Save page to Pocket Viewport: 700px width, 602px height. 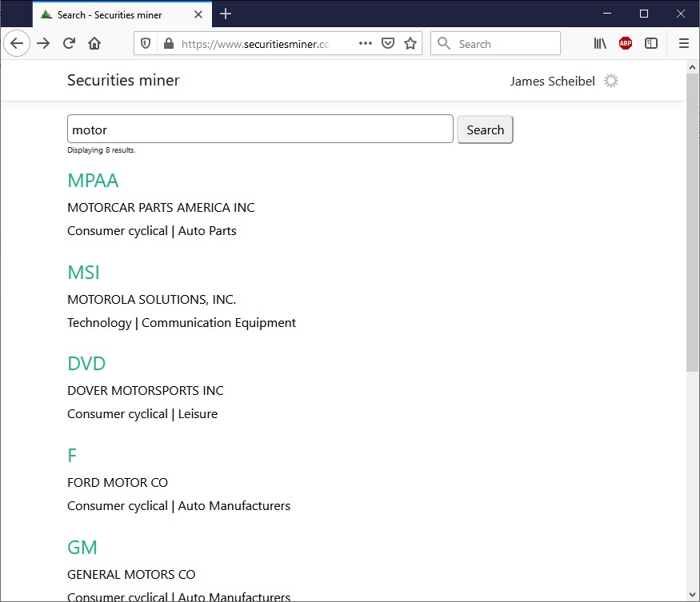point(388,43)
